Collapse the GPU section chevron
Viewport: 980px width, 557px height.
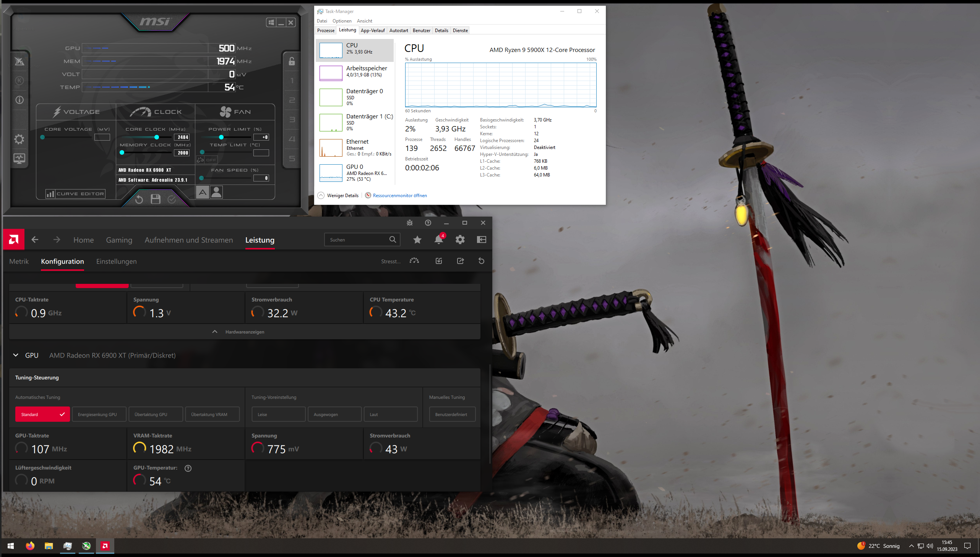click(16, 355)
